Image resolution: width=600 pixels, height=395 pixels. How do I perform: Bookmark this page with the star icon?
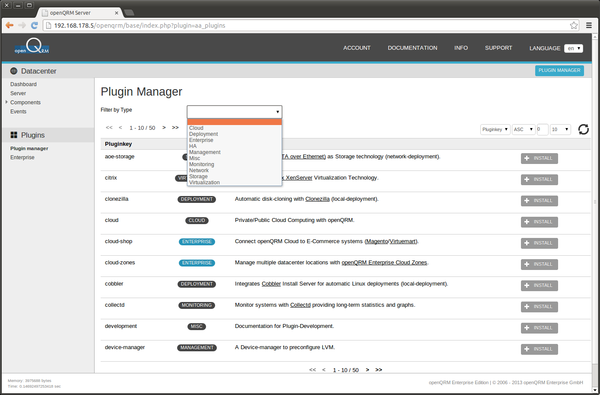click(574, 26)
